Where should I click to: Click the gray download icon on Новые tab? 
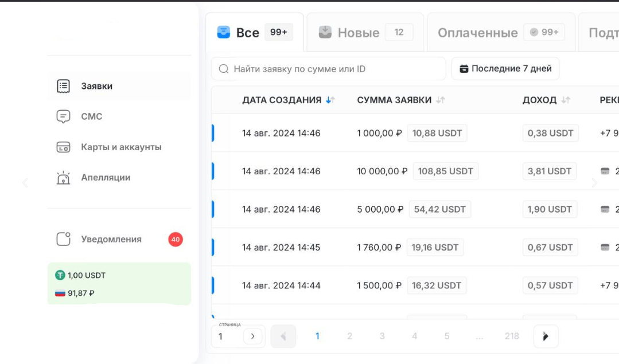(325, 32)
